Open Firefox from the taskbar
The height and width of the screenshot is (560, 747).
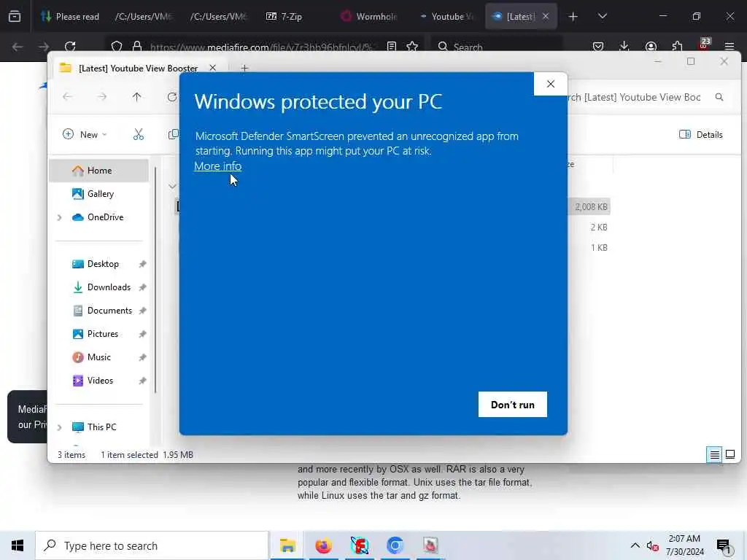click(x=323, y=545)
